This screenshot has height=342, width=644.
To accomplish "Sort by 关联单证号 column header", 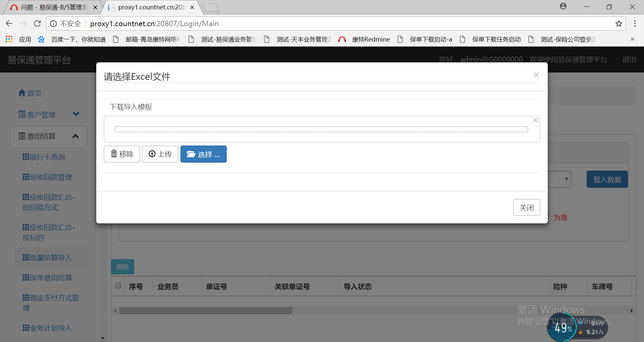I will 292,287.
